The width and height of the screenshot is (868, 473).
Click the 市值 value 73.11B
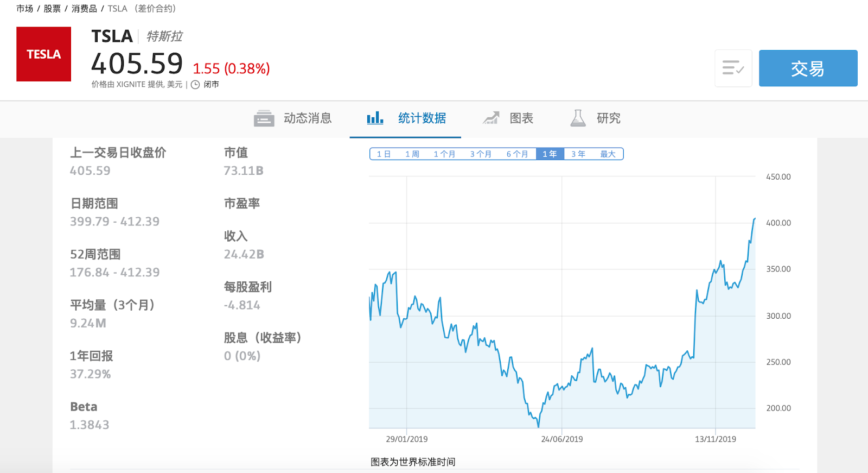coord(244,171)
